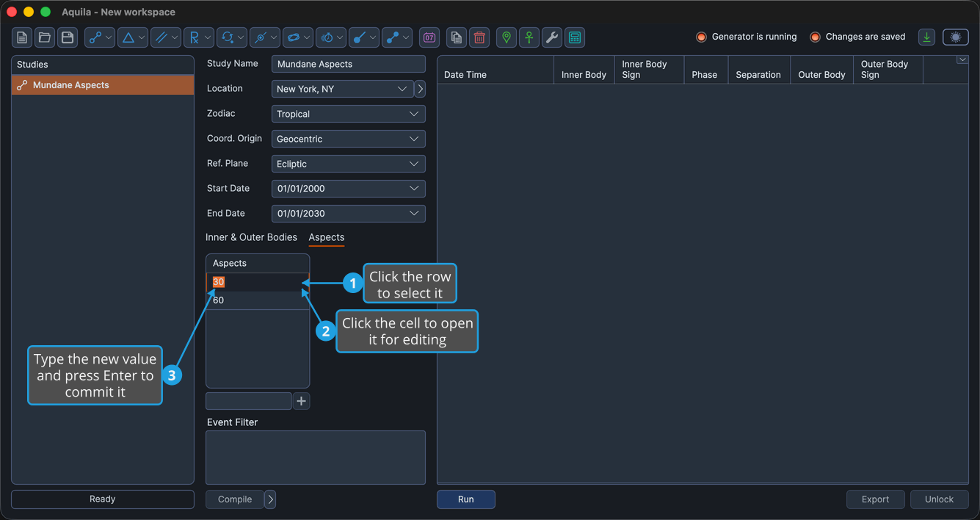Viewport: 980px width, 520px height.
Task: Click the red trash delete icon
Action: pyautogui.click(x=479, y=37)
